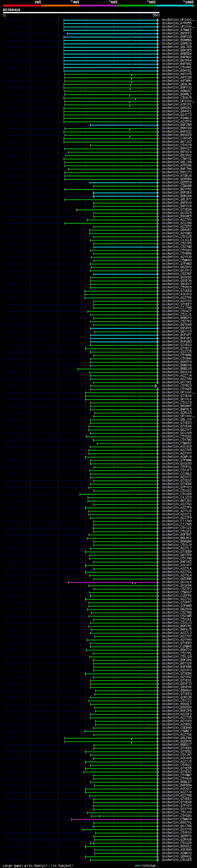
Task: Select the UniRef100_B4FQ32 label
Action: (x=177, y=131)
